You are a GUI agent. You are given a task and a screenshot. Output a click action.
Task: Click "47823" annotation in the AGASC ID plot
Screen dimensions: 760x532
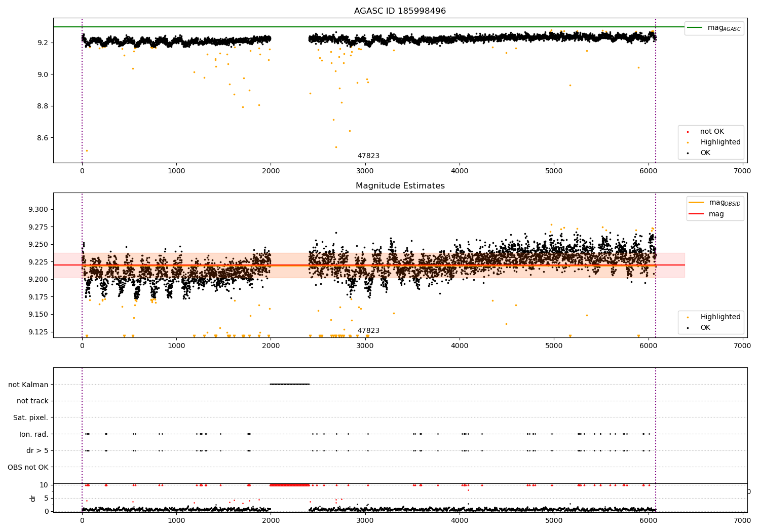pyautogui.click(x=368, y=156)
